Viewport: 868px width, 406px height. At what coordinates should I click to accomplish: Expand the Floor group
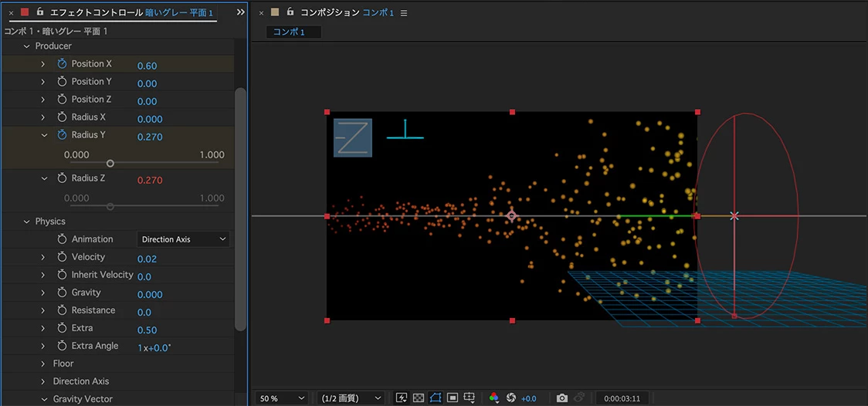coord(42,364)
